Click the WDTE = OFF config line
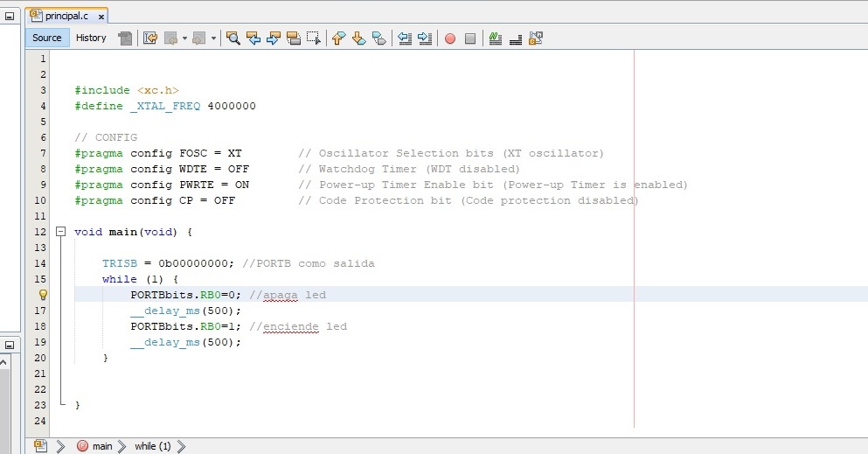 (x=162, y=169)
